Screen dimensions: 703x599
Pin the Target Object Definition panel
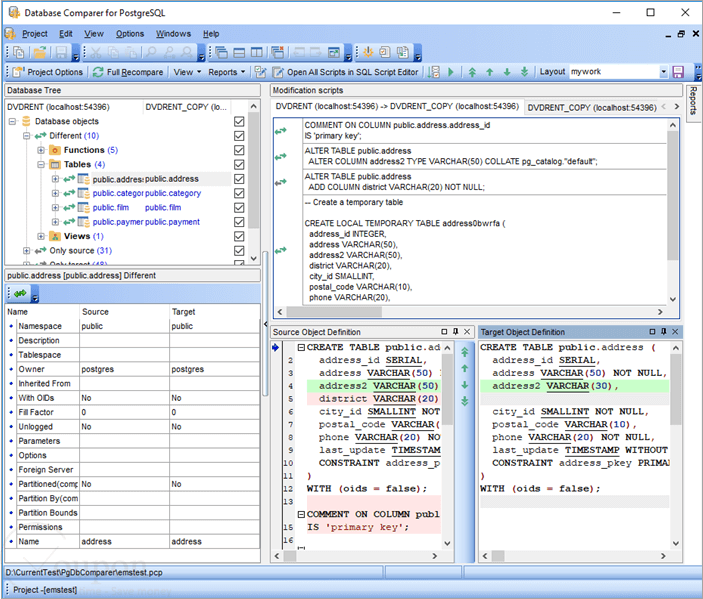(664, 332)
